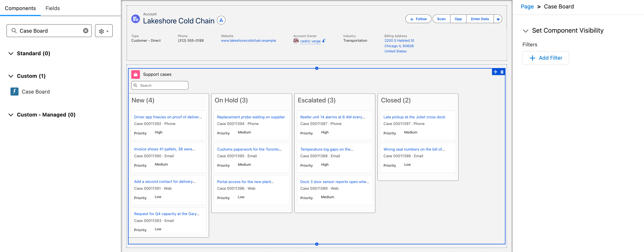The height and width of the screenshot is (252, 644).
Task: Open case Wrong seal numbers on the bill
Action: pos(414,149)
